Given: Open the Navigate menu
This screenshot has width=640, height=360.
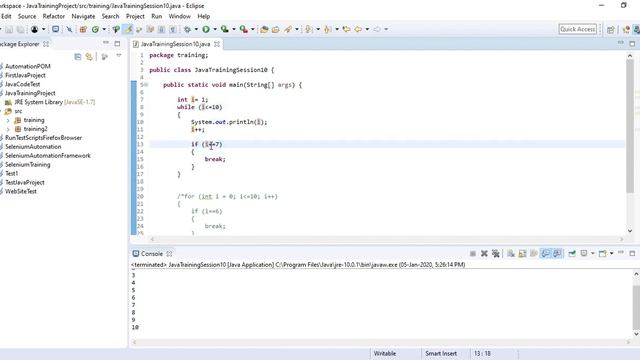Looking at the screenshot, I should (x=83, y=16).
